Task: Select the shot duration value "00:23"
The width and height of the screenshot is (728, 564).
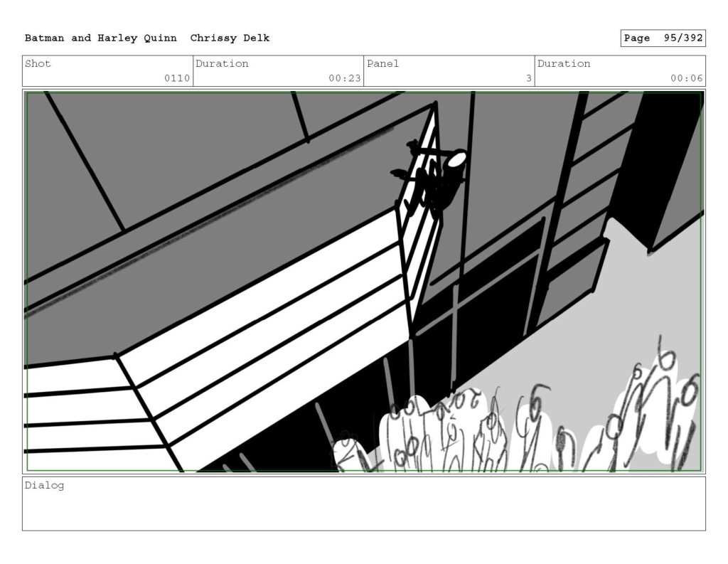Action: click(345, 78)
